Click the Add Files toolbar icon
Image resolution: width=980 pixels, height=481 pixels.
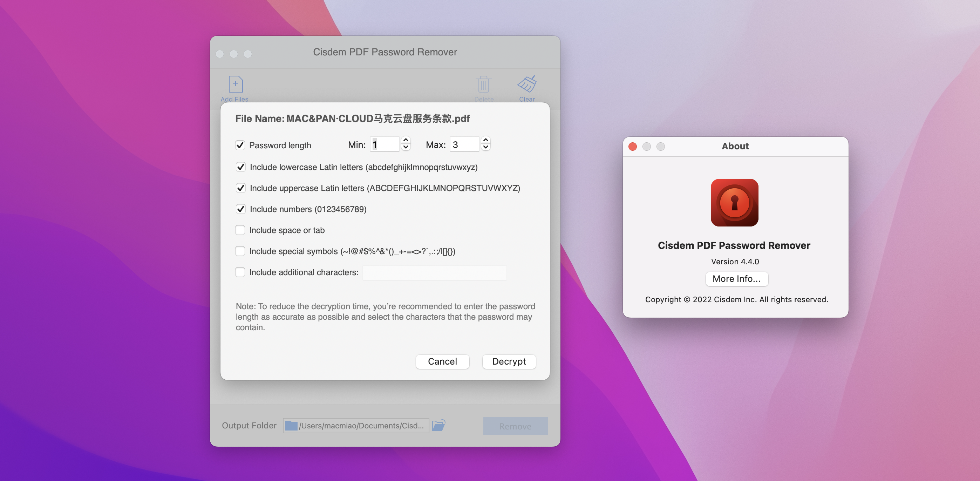236,84
